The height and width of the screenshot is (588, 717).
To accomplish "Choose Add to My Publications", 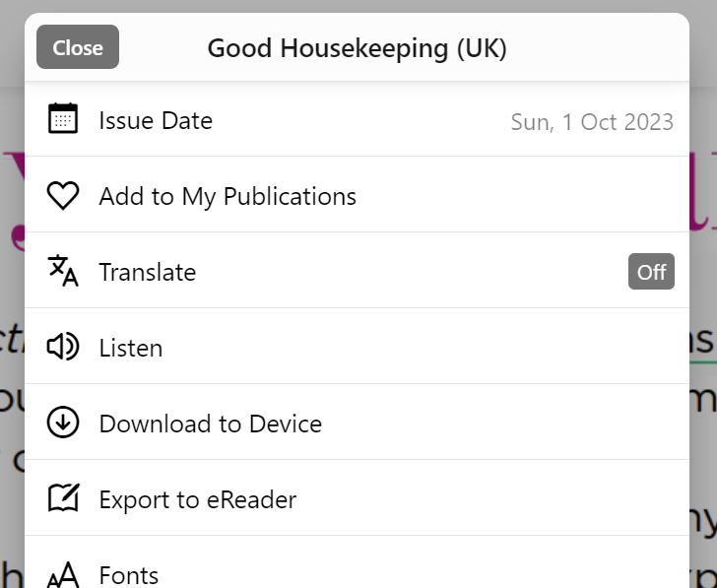I will tap(228, 197).
